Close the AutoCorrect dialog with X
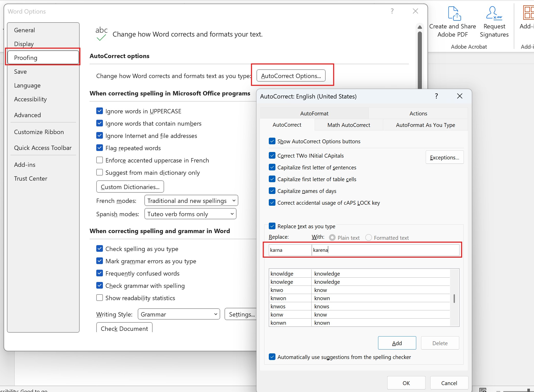 tap(460, 96)
